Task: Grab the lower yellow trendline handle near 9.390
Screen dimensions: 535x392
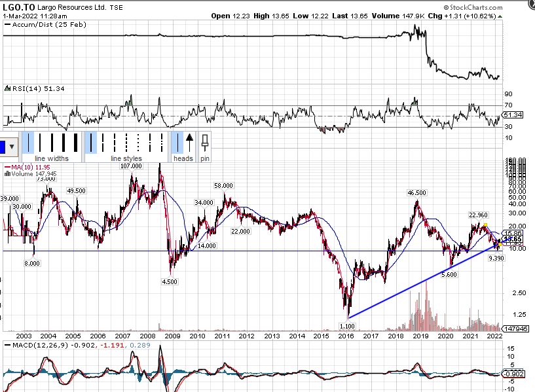Action: (x=500, y=244)
